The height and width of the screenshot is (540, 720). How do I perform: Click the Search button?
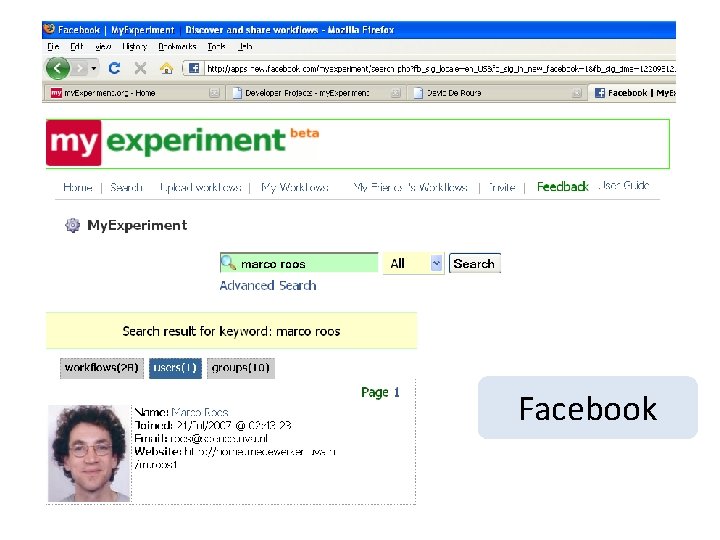tap(474, 264)
